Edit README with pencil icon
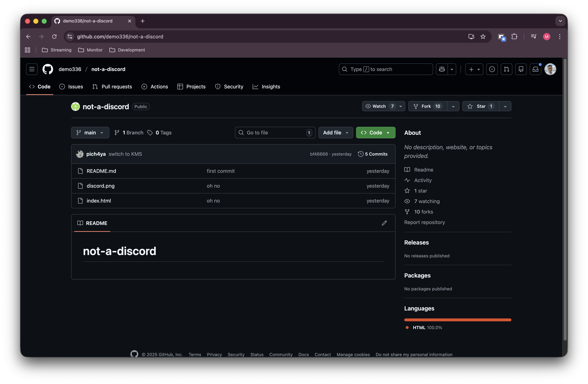 pos(384,223)
